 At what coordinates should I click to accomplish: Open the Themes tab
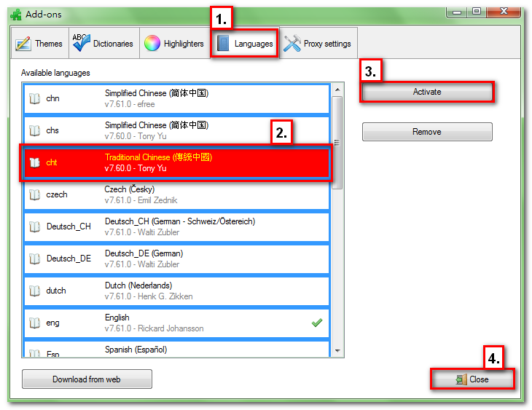(39, 44)
